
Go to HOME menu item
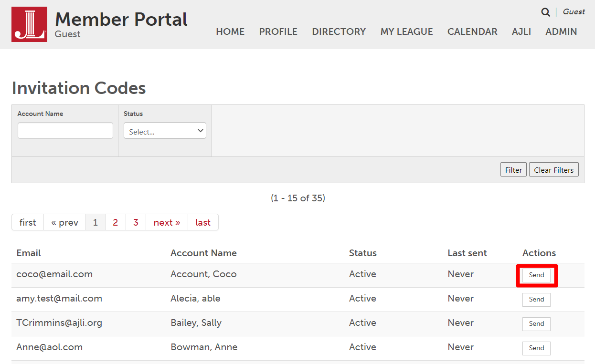click(x=230, y=31)
